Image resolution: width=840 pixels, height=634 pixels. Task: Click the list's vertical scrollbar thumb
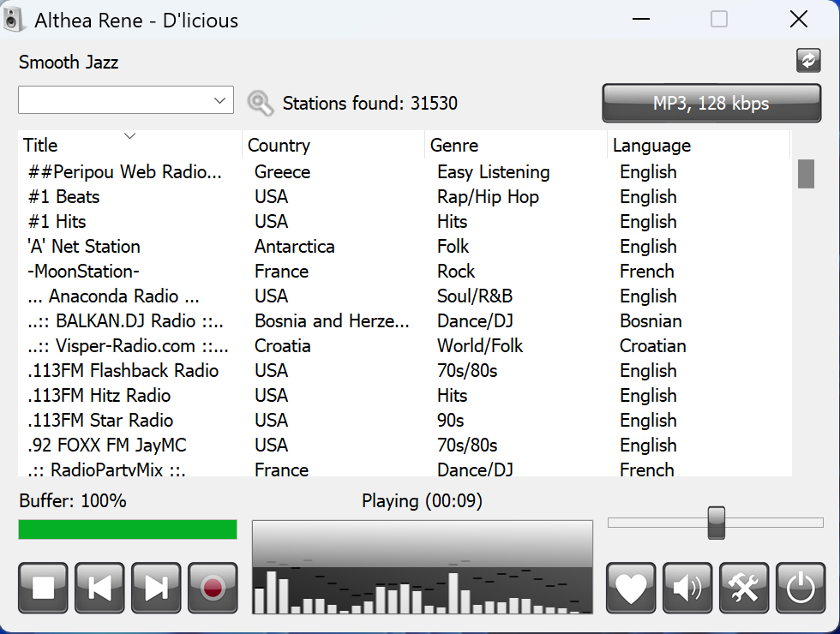point(806,173)
